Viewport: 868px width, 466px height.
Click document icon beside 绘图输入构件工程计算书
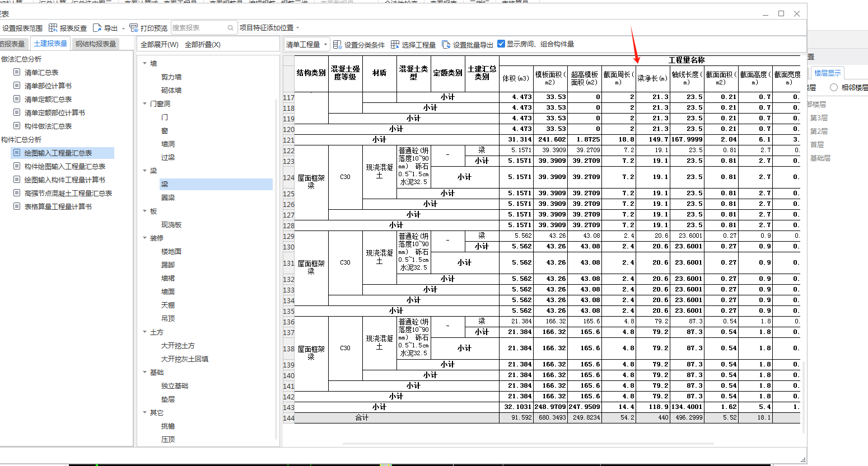point(17,180)
